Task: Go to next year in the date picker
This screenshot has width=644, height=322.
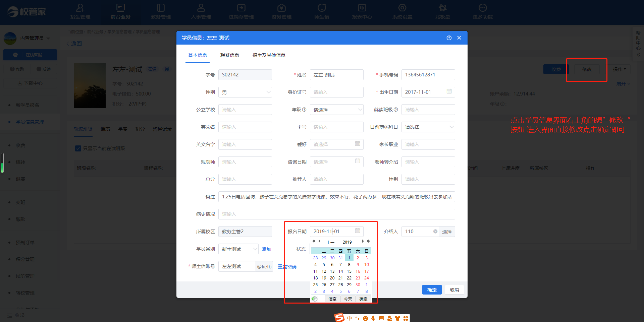Action: pos(368,241)
